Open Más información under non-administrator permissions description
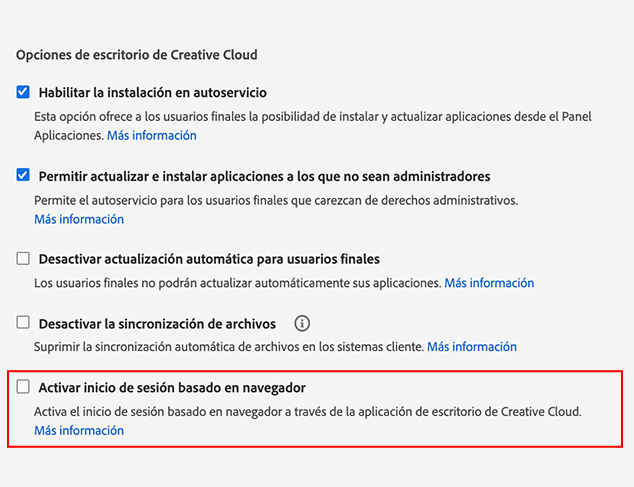634x487 pixels. click(79, 219)
